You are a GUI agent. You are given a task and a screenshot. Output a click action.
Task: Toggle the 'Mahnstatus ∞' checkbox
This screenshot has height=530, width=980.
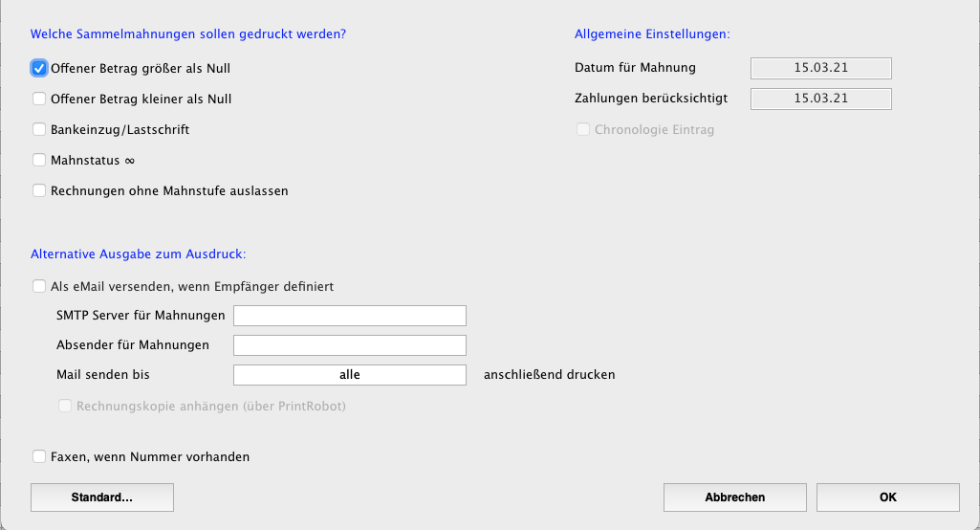(39, 160)
